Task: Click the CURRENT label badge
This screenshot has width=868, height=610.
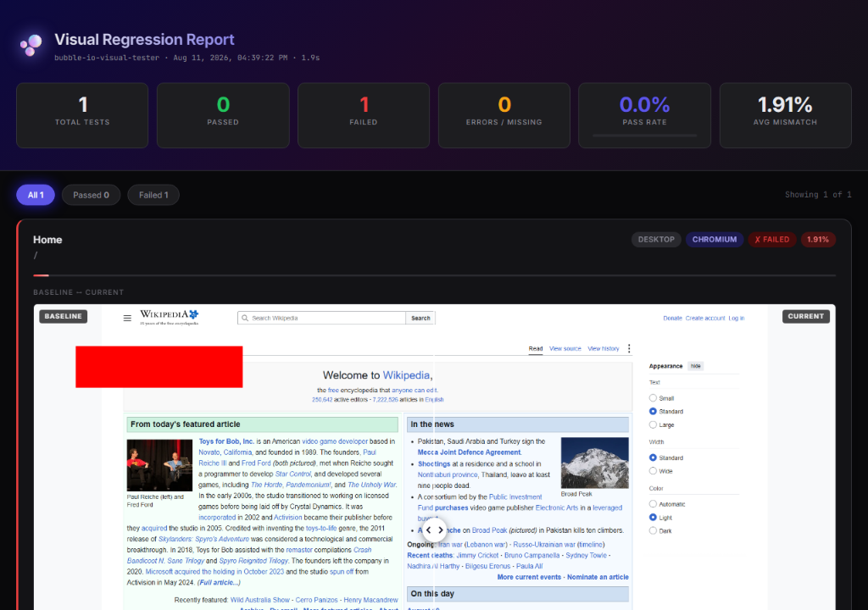Action: 805,316
